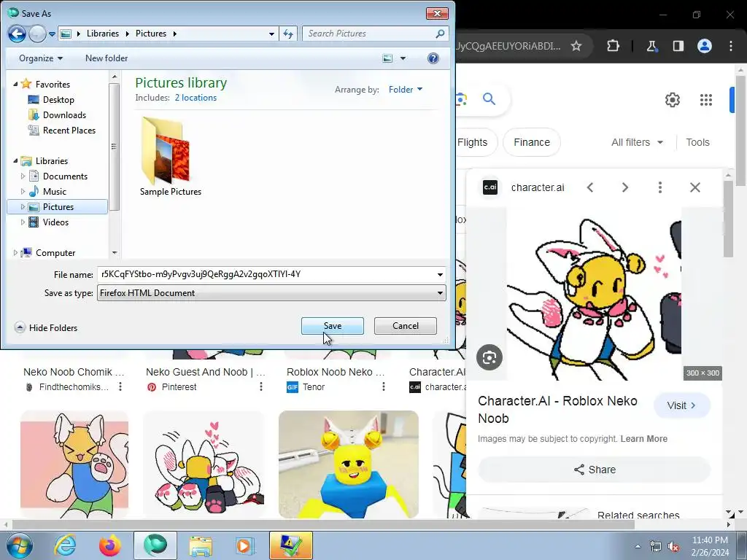Open the Save as type combo box

[271, 293]
